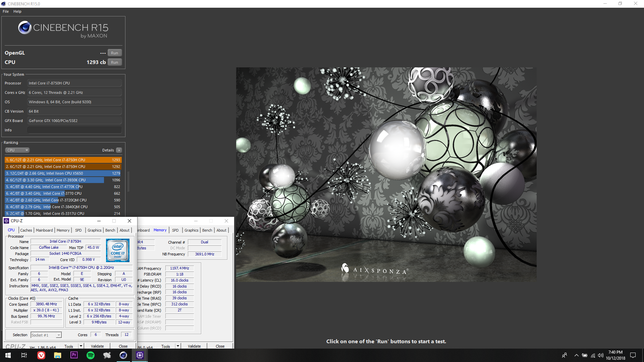Open Graphics tab in rear CPU-Z window
Image resolution: width=644 pixels, height=362 pixels.
(x=191, y=230)
